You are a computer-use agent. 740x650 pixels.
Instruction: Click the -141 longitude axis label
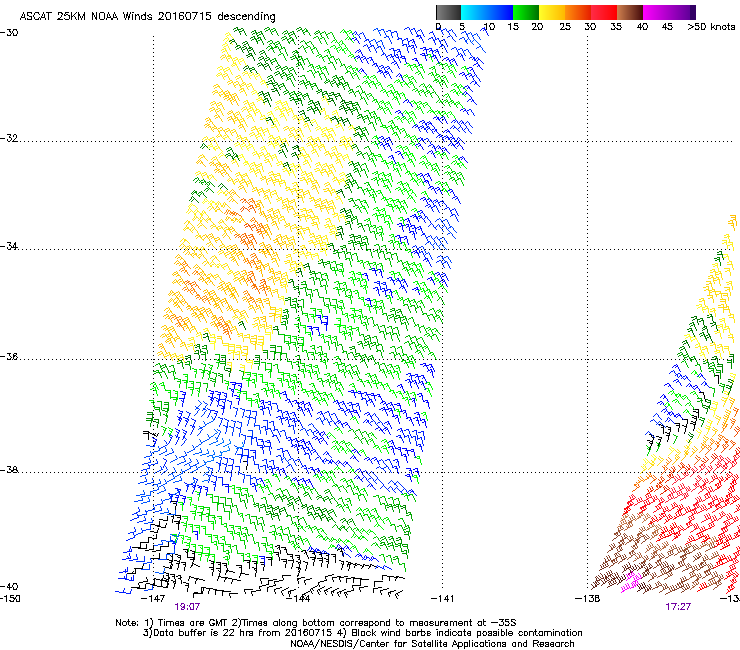[x=443, y=599]
